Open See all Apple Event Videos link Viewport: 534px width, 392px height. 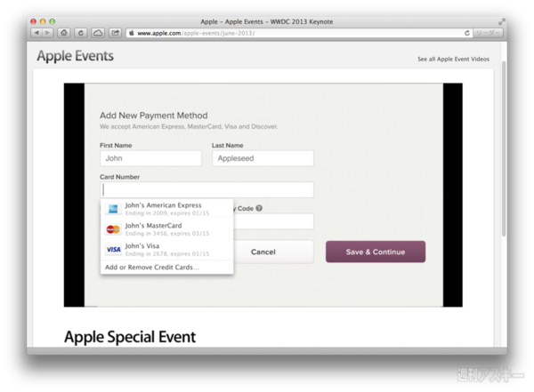(x=453, y=60)
